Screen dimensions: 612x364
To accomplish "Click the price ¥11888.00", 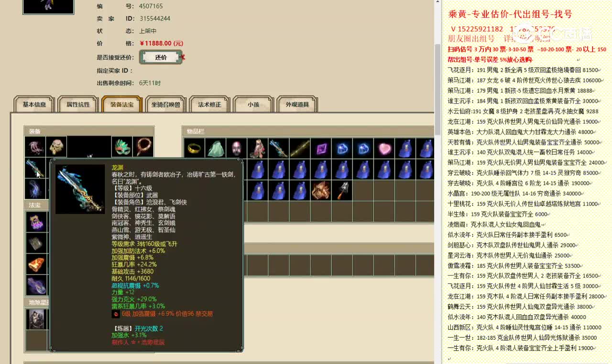I will coord(162,43).
